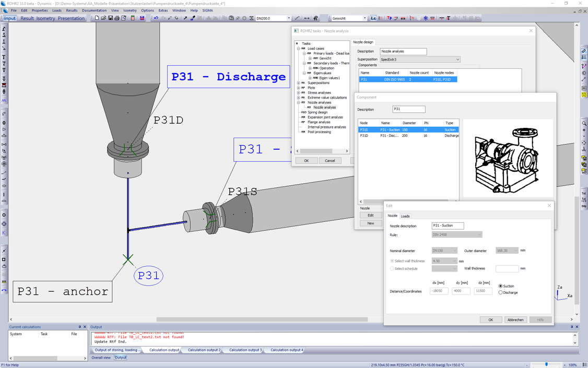Image resolution: width=588 pixels, height=368 pixels.
Task: Expand the Stress analyses tree node
Action: coord(299,92)
